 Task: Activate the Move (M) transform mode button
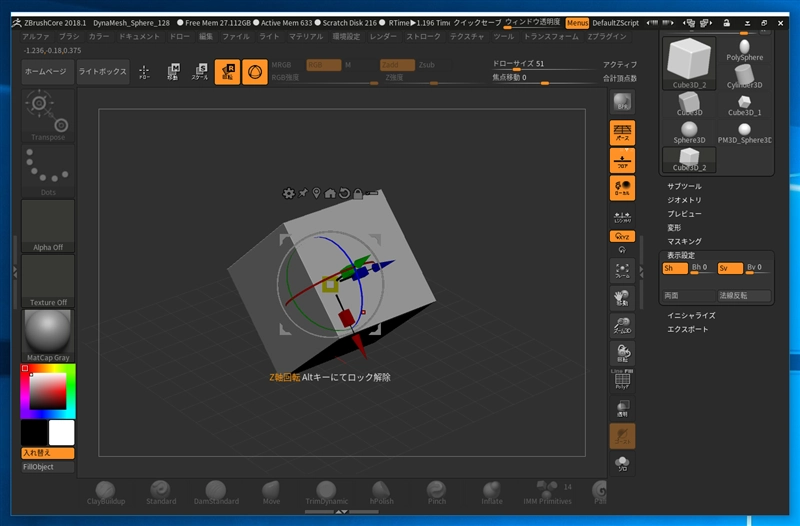(173, 72)
